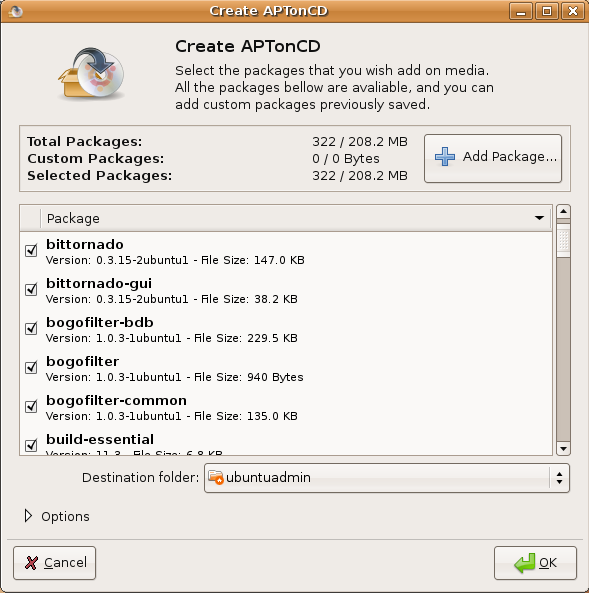Select the bogofilter package row
This screenshot has width=589, height=593.
tap(286, 368)
